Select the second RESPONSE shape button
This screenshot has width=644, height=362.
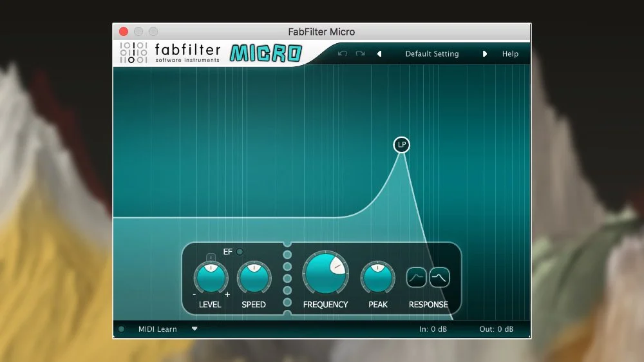(x=439, y=278)
